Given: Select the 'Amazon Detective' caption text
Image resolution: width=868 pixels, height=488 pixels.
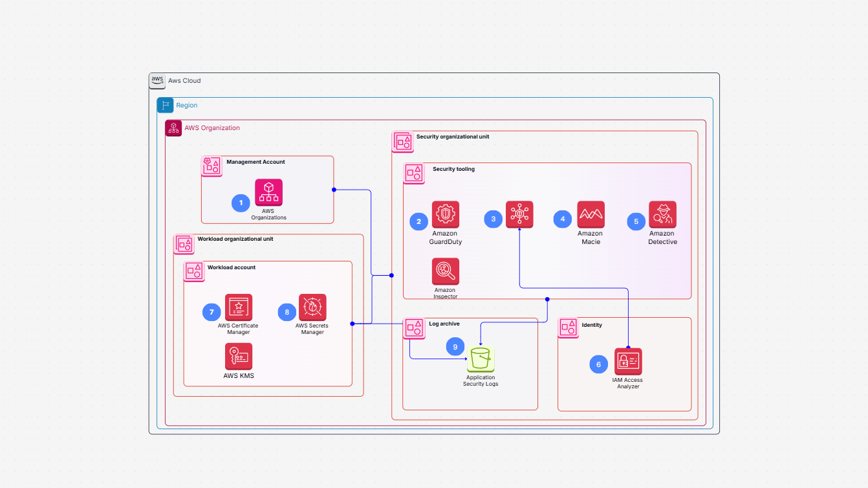Looking at the screenshot, I should tap(663, 238).
